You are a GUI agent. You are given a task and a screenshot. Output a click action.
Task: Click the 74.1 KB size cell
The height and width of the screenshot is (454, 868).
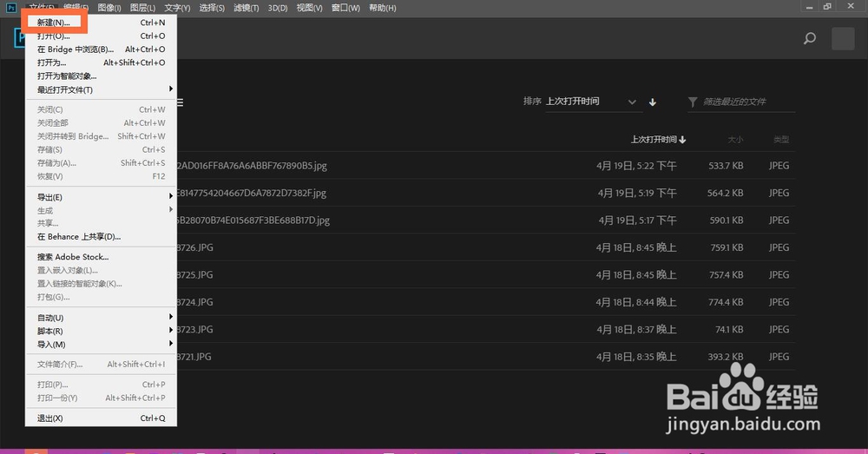pyautogui.click(x=730, y=329)
